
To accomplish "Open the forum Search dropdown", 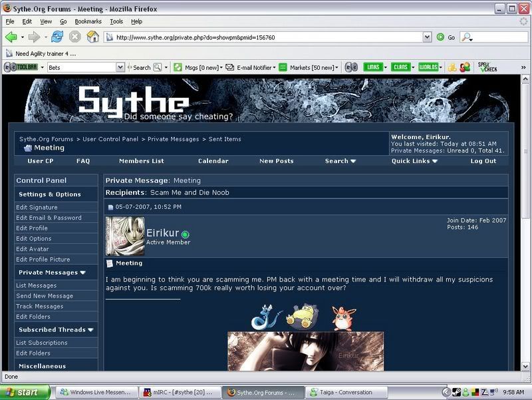I will coord(340,161).
